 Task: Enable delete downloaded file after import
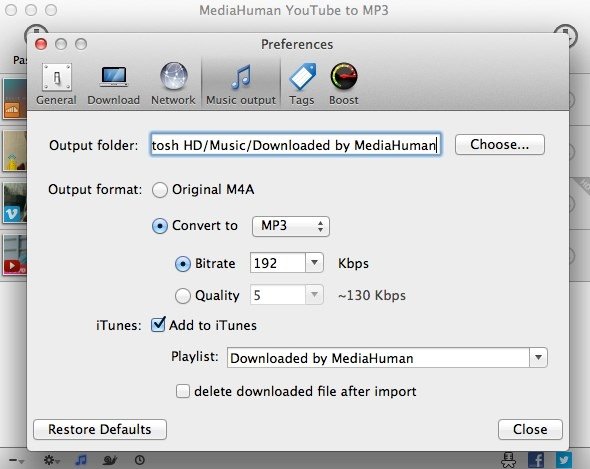point(183,391)
